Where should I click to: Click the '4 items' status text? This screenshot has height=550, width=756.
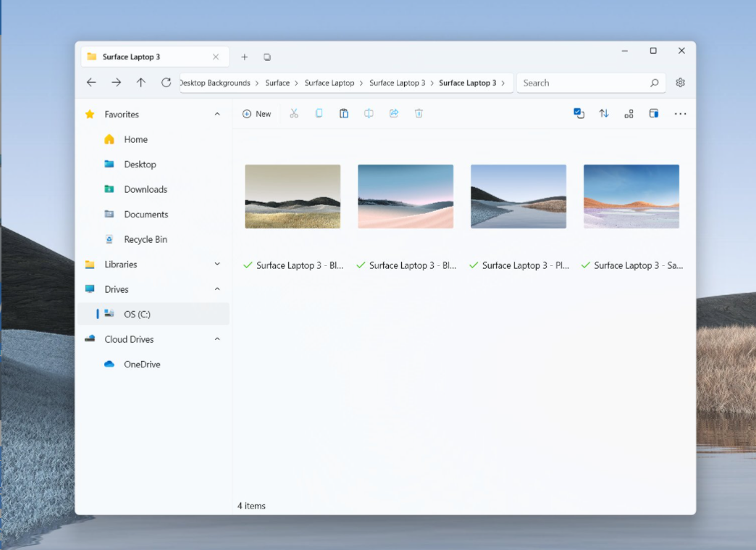[251, 506]
